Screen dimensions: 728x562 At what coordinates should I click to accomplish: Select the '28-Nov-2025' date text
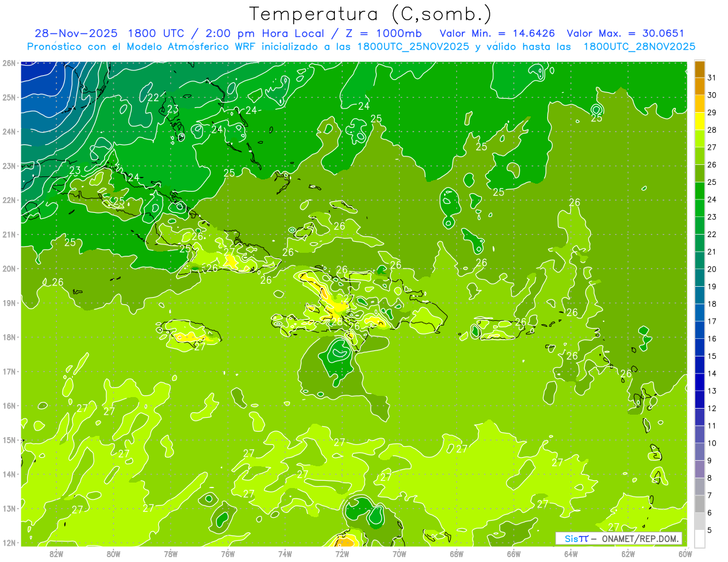click(x=75, y=33)
